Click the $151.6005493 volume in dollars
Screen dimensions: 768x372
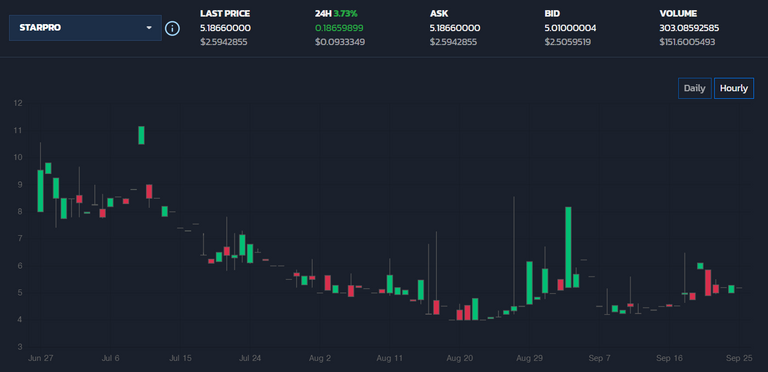click(x=687, y=42)
